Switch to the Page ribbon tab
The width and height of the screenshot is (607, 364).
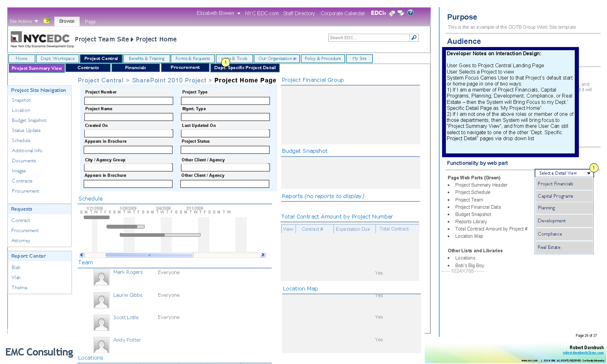point(90,21)
